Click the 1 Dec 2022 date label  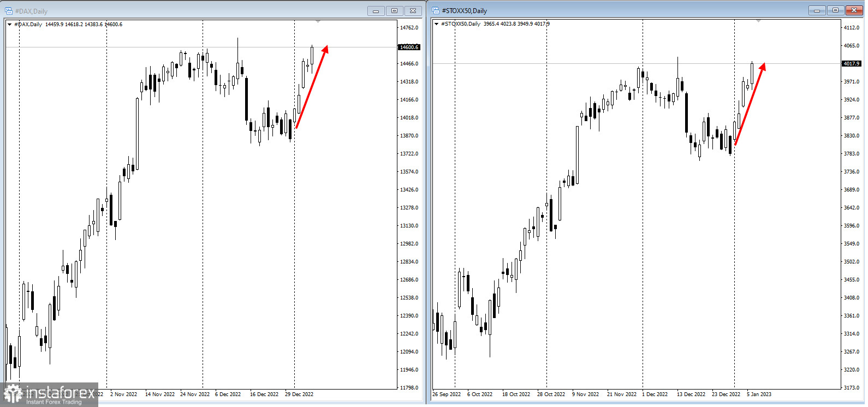click(x=655, y=394)
